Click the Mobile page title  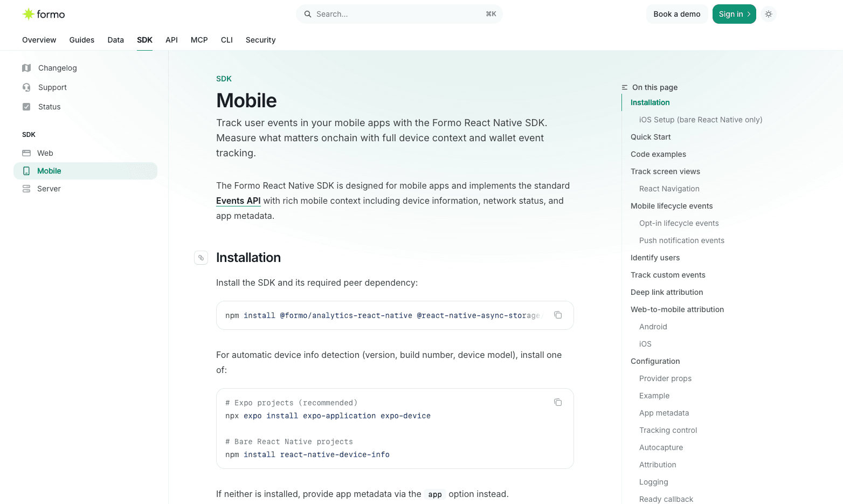click(x=246, y=101)
